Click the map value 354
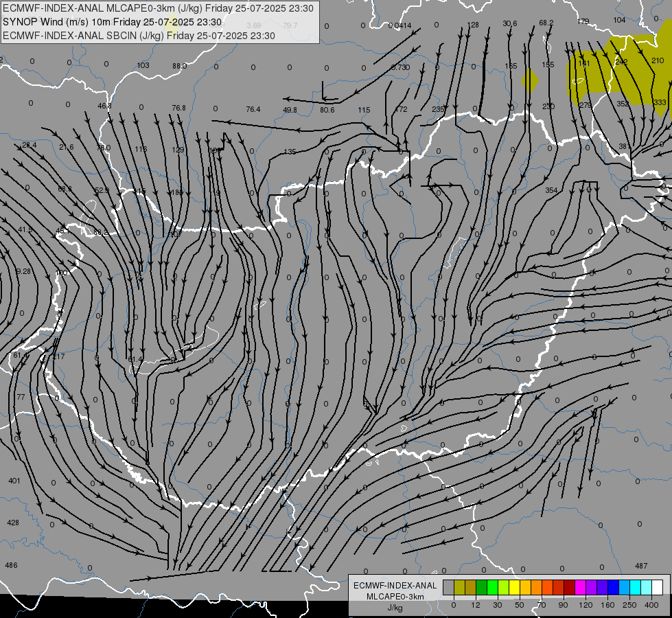Image resolution: width=672 pixels, height=618 pixels. [552, 190]
